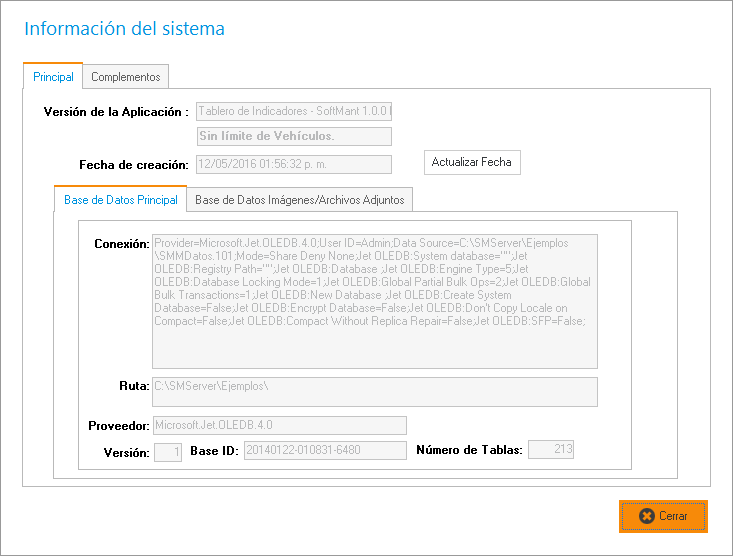The height and width of the screenshot is (556, 733).
Task: Click inside the Conexión string text box
Action: coord(374,301)
